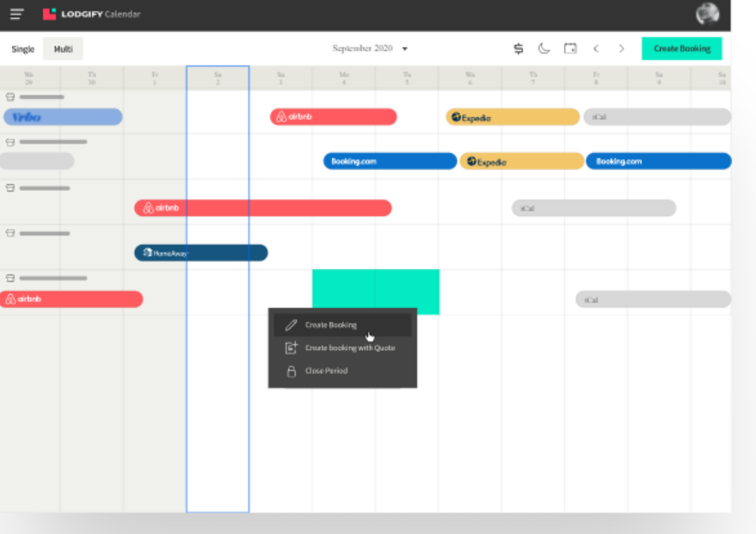Open the hamburger menu
The image size is (756, 534).
coord(17,14)
